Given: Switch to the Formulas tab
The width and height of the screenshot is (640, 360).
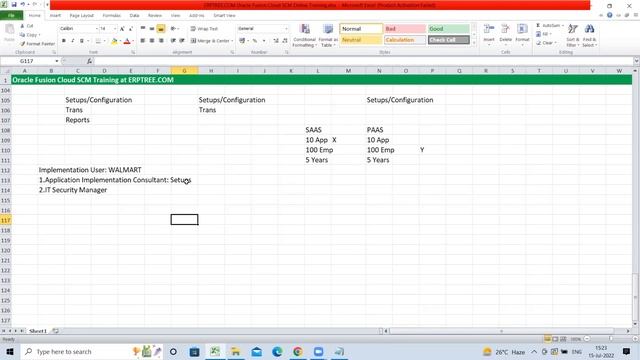Looking at the screenshot, I should (x=111, y=16).
